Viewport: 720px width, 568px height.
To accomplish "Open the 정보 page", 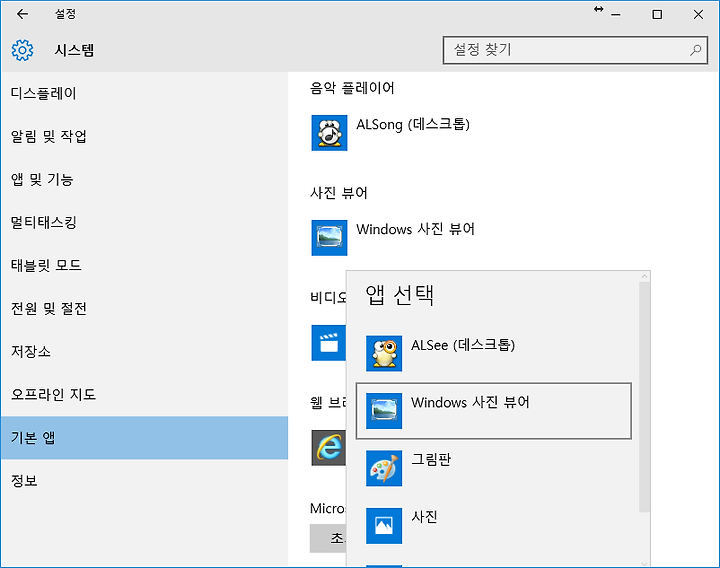I will [145, 481].
